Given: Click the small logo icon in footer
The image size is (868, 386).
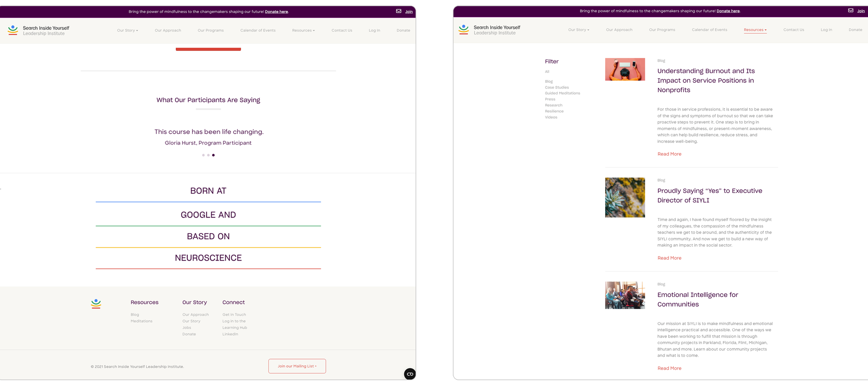Looking at the screenshot, I should click(96, 304).
